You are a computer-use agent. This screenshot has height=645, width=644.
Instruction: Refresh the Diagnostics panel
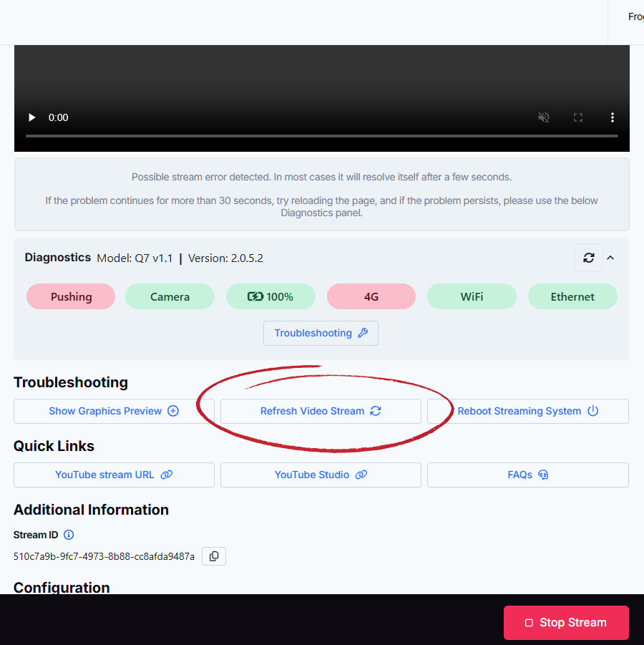point(588,258)
